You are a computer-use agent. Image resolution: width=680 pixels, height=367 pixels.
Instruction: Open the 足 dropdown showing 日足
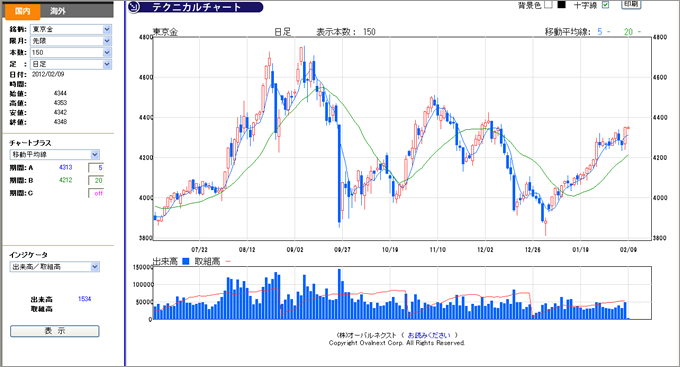(71, 64)
